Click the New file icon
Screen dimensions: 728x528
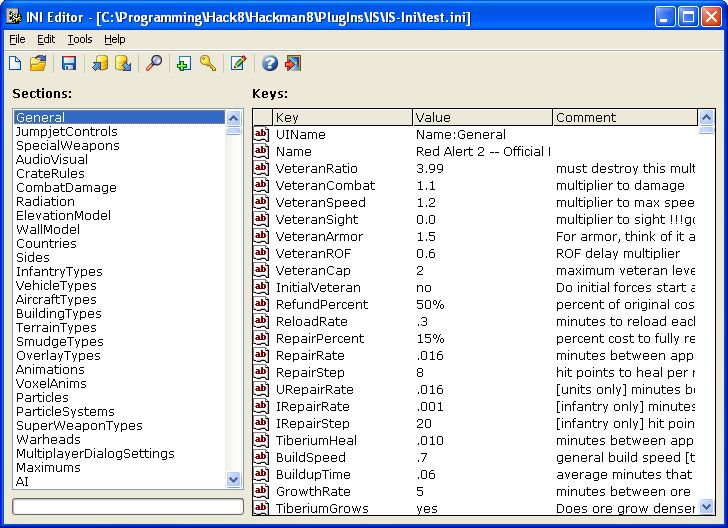pos(15,64)
